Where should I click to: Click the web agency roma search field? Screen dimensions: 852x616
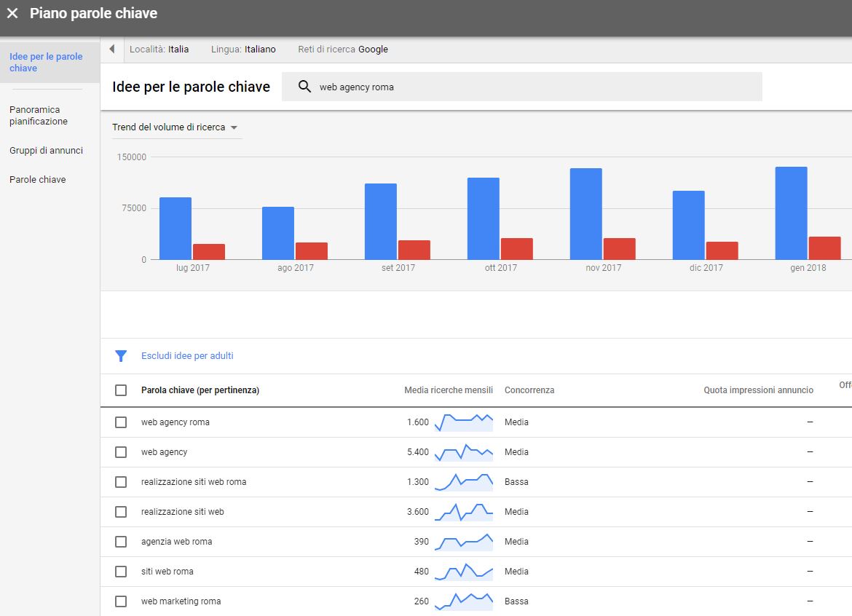point(521,87)
